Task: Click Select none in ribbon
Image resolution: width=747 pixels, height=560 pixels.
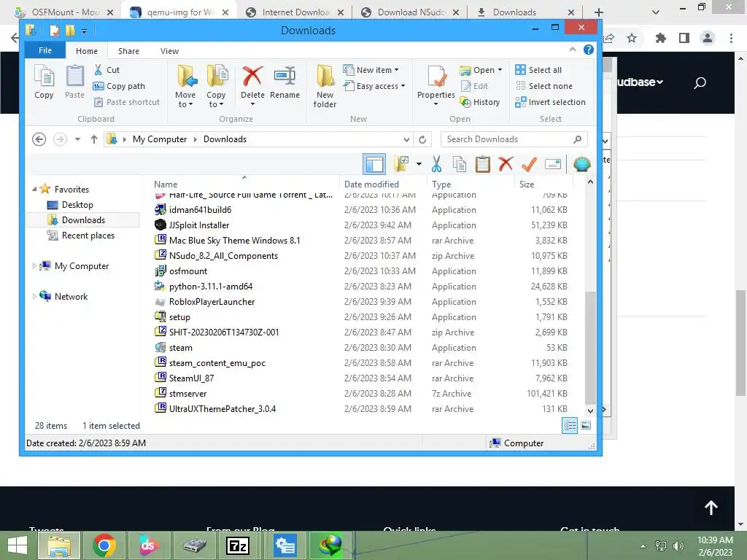Action: click(544, 86)
